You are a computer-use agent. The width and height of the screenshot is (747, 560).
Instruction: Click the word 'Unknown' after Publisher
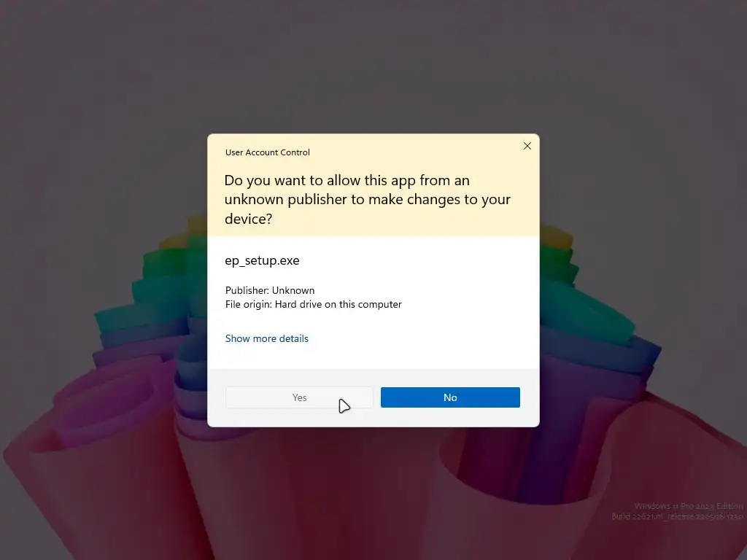[x=293, y=290]
